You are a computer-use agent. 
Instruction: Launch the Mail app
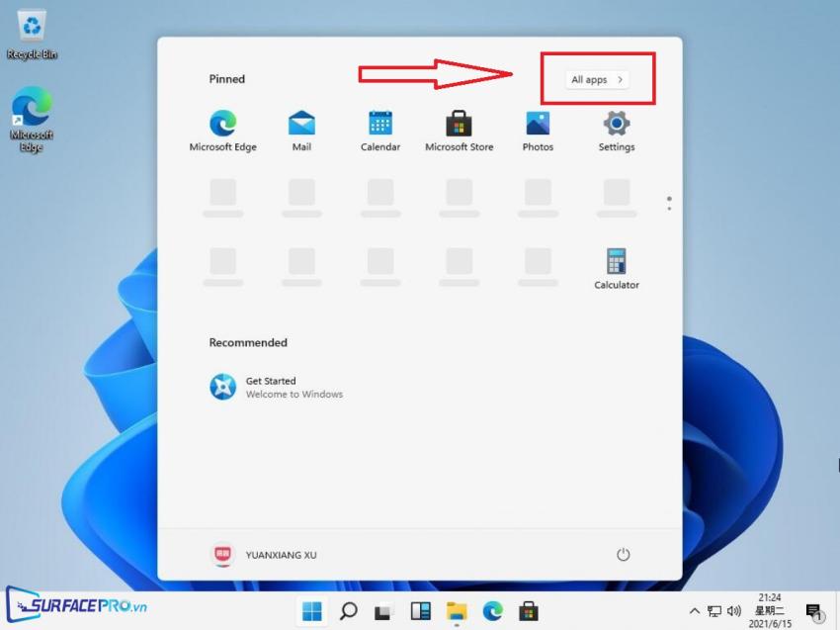[301, 132]
